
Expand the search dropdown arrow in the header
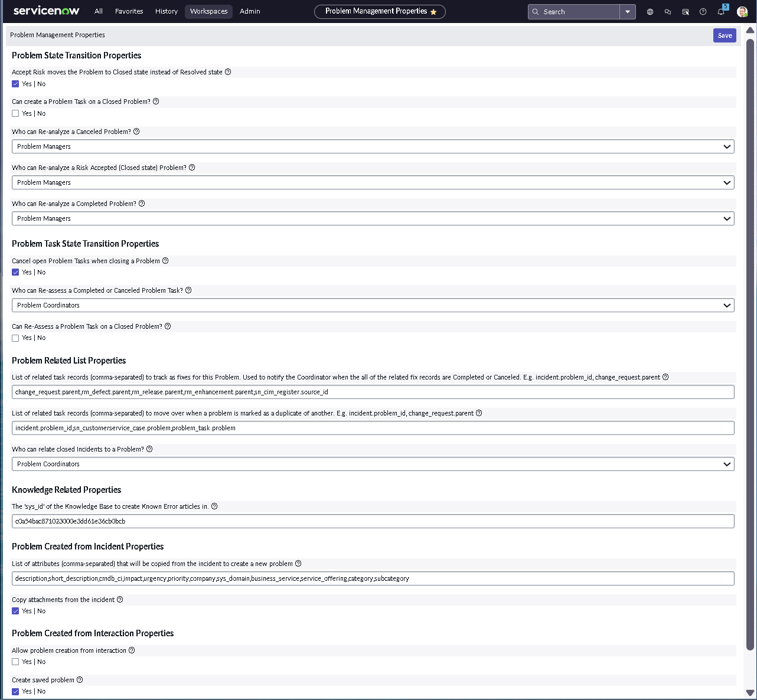point(628,11)
